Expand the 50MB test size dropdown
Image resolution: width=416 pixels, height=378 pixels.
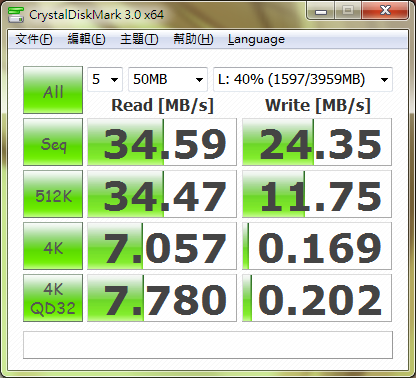pyautogui.click(x=168, y=79)
